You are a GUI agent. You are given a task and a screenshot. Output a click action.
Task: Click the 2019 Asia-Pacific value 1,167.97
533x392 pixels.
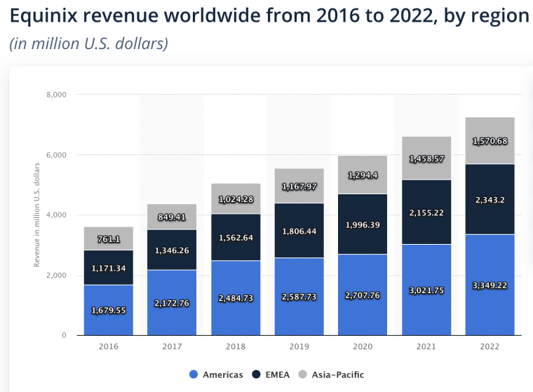[299, 187]
